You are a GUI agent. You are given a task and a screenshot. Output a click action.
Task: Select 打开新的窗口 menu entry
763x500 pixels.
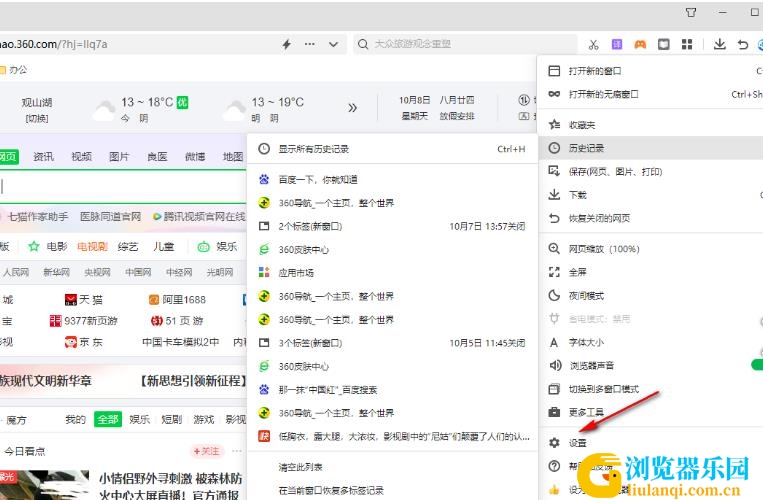tap(651, 71)
